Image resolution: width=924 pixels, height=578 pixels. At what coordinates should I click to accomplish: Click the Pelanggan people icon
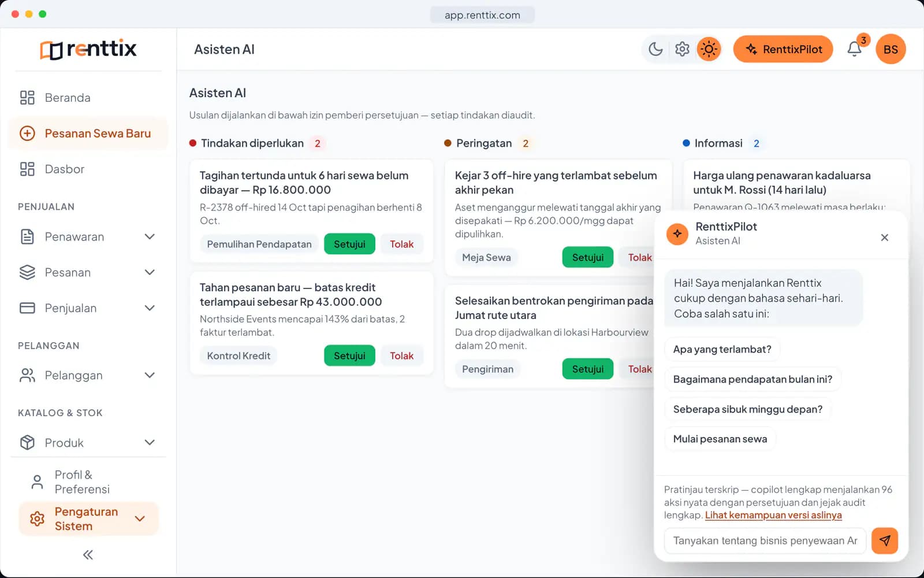point(27,375)
